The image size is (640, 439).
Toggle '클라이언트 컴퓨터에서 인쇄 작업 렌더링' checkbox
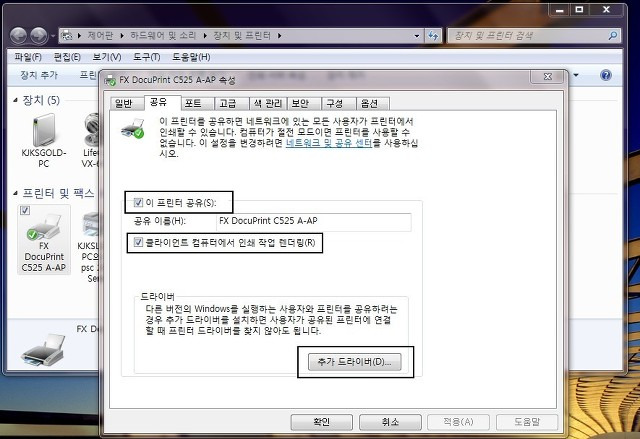point(138,243)
